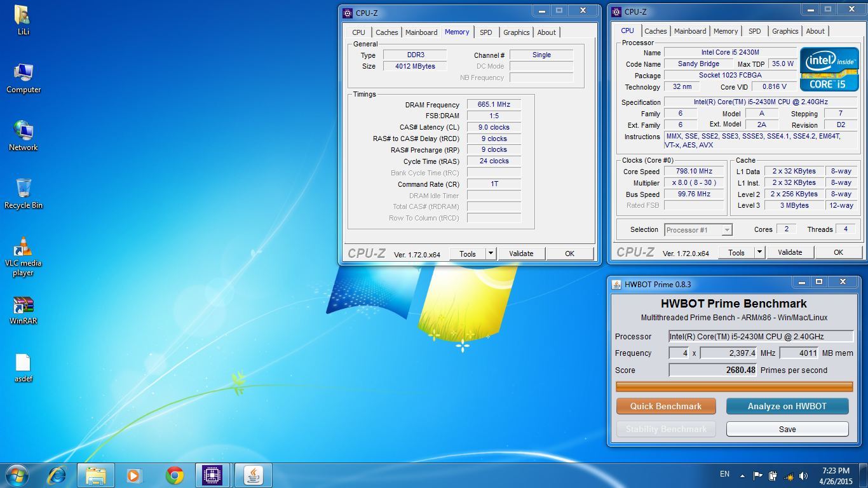This screenshot has height=488, width=868.
Task: Click OK in memory CPU-Z window
Action: pos(569,254)
